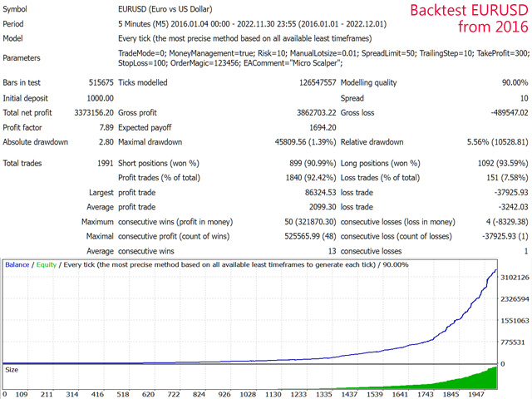Image resolution: width=532 pixels, height=399 pixels.
Task: Click the chart y-axis label 775531
Action: (513, 342)
